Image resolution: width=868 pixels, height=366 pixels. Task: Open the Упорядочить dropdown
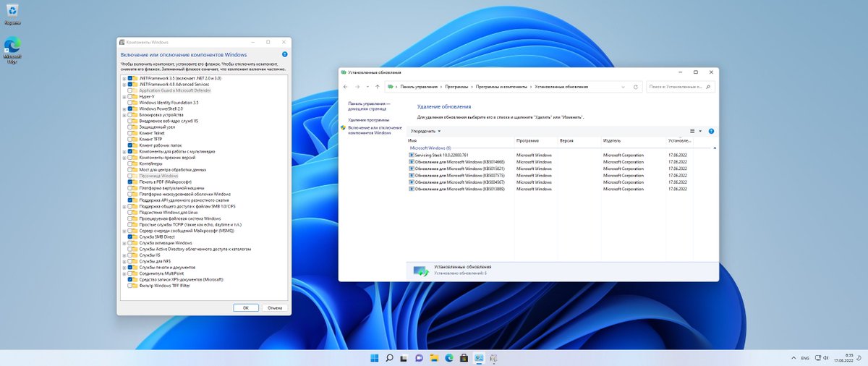click(425, 131)
